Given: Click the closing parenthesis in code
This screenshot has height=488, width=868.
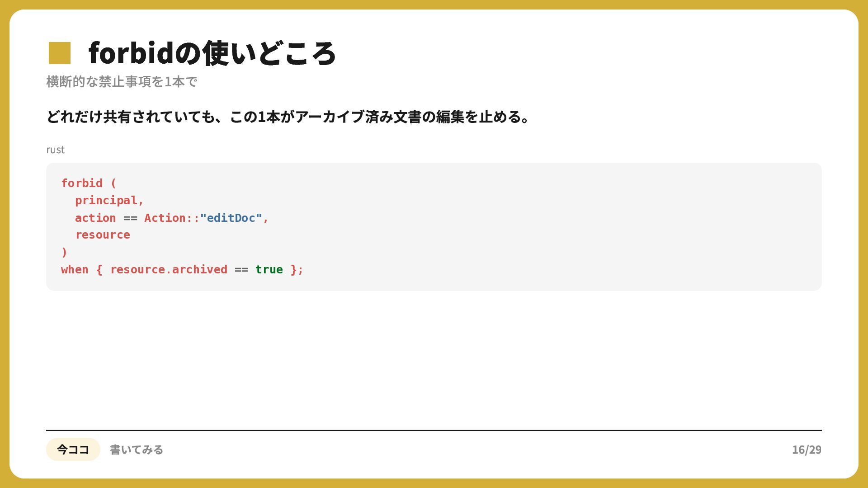Looking at the screenshot, I should point(64,252).
